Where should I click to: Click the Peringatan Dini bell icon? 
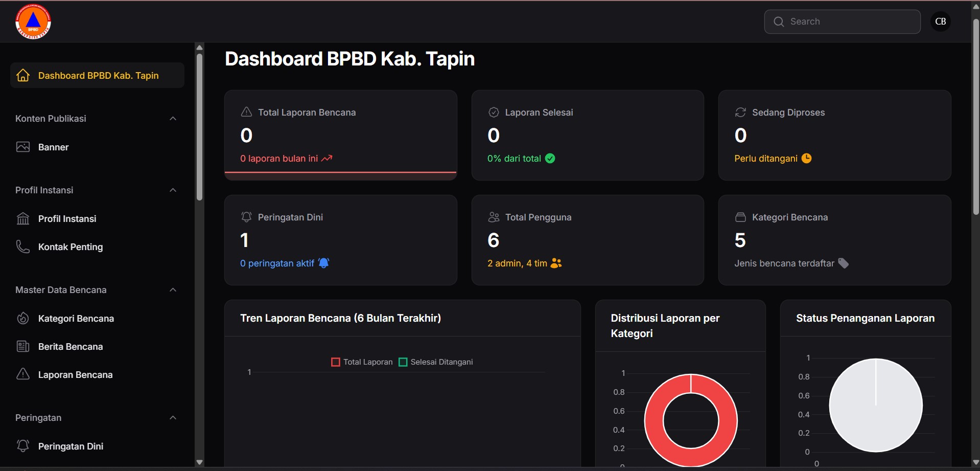(23, 446)
